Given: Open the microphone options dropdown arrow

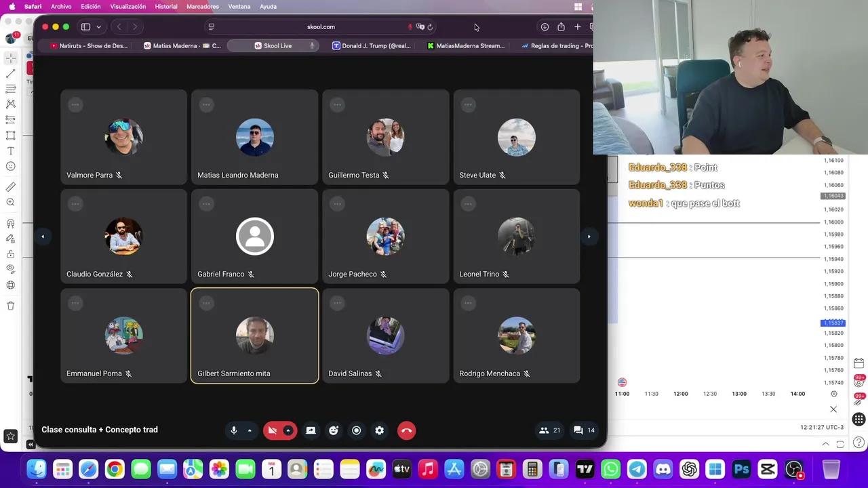Looking at the screenshot, I should coord(250,431).
